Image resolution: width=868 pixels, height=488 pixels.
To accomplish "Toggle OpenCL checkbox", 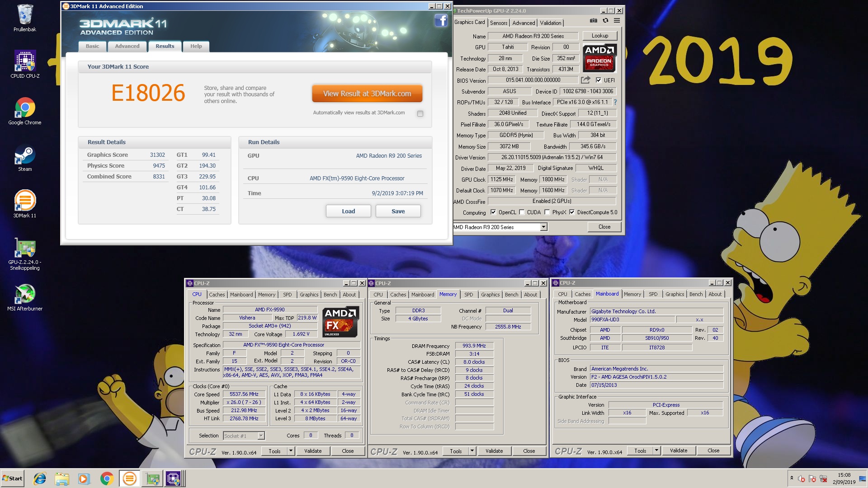I will pyautogui.click(x=493, y=212).
